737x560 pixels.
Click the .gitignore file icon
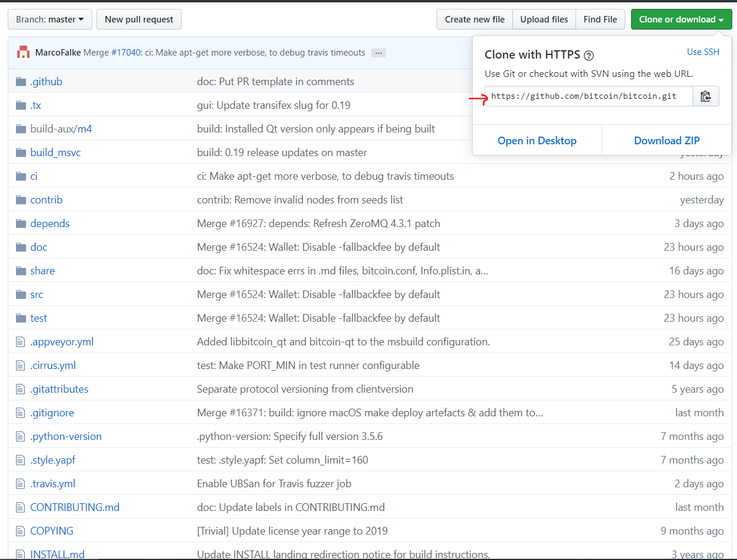21,413
